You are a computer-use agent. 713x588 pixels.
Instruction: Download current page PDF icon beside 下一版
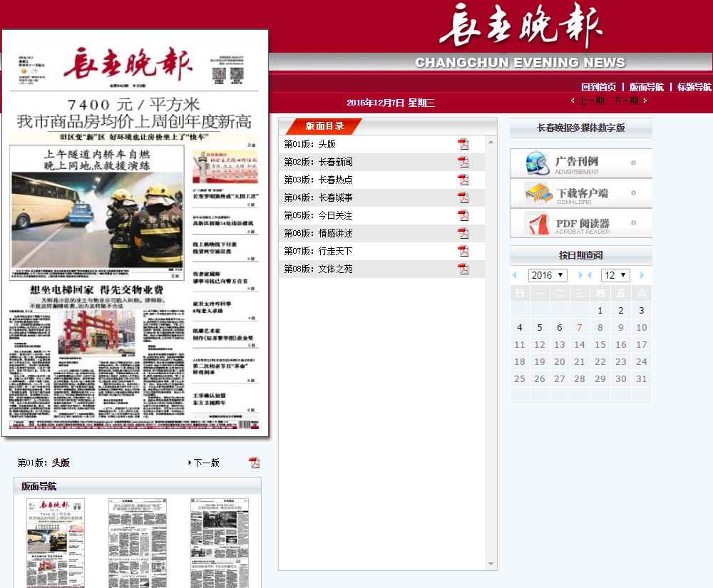click(x=255, y=463)
